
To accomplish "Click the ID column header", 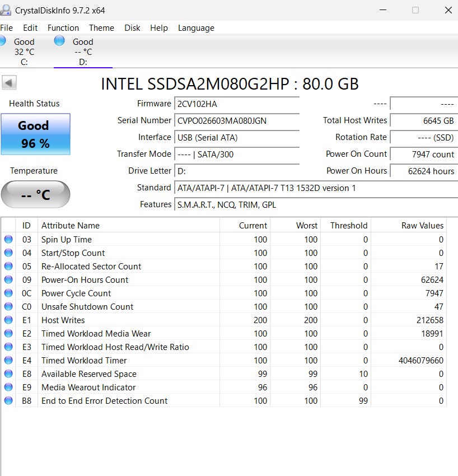I will tap(26, 225).
